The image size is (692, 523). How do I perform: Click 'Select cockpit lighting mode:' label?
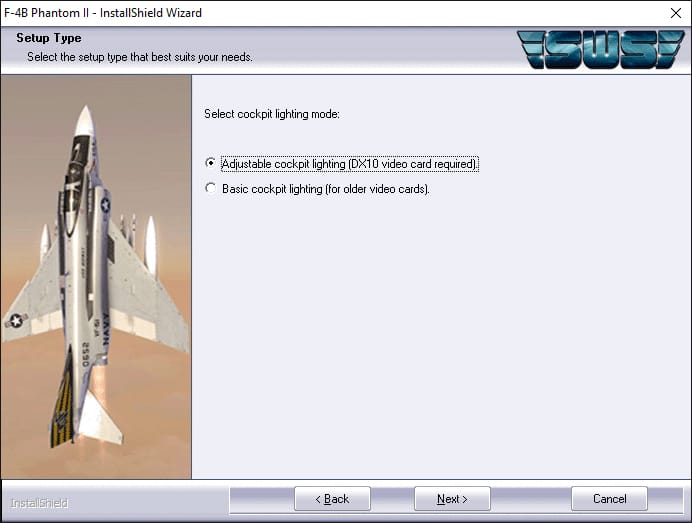pyautogui.click(x=271, y=114)
